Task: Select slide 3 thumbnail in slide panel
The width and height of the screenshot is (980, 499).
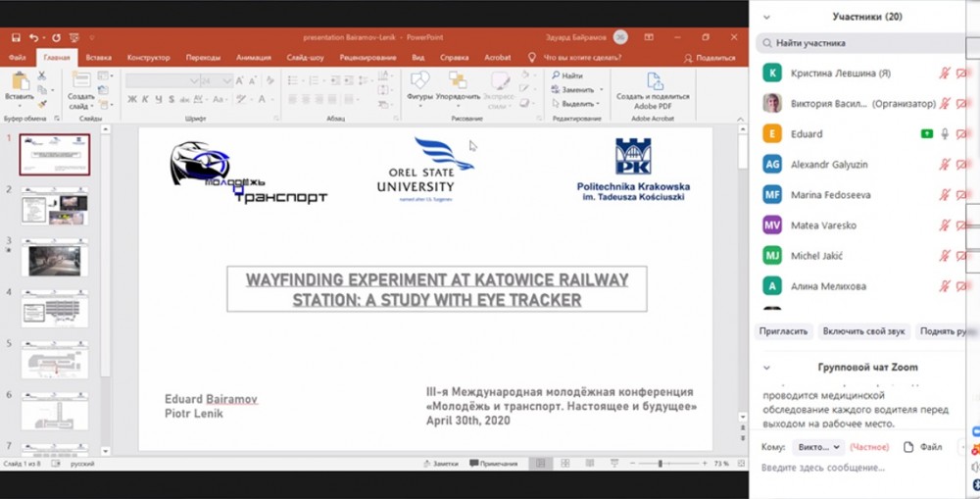Action: click(55, 258)
